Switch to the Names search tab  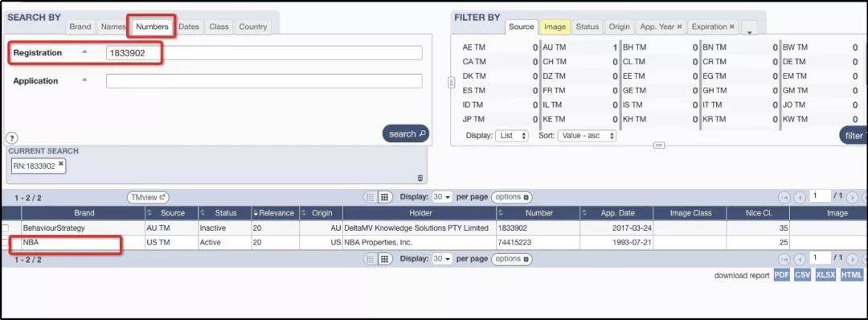pyautogui.click(x=113, y=27)
